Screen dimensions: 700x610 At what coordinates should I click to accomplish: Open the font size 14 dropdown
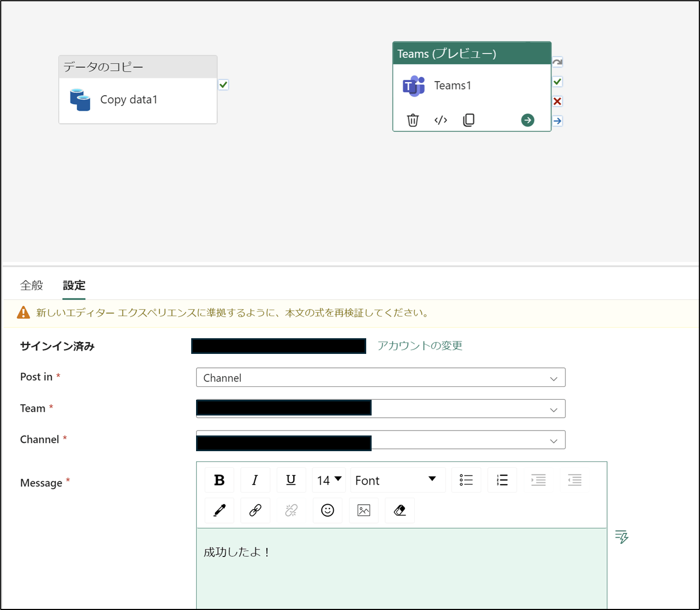pyautogui.click(x=329, y=480)
